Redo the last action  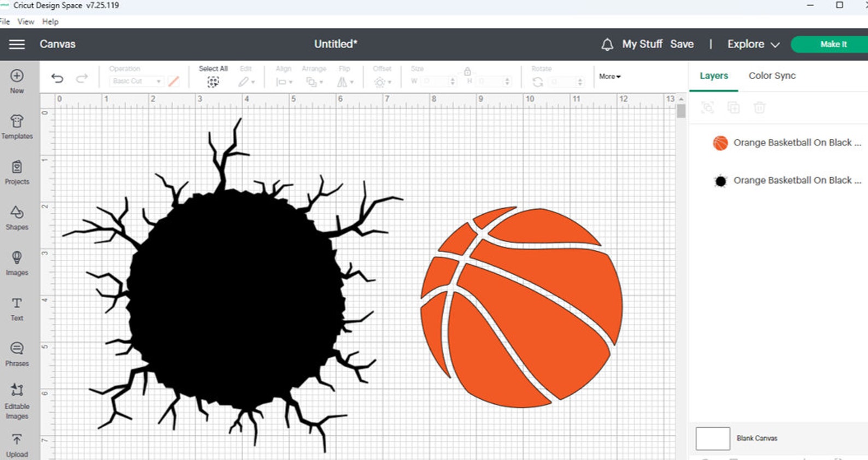(82, 78)
